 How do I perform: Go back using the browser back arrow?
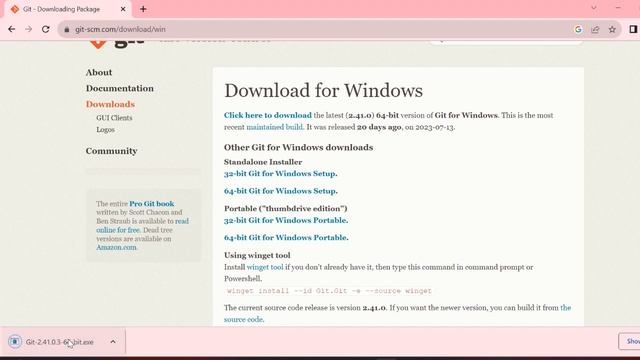[11, 29]
